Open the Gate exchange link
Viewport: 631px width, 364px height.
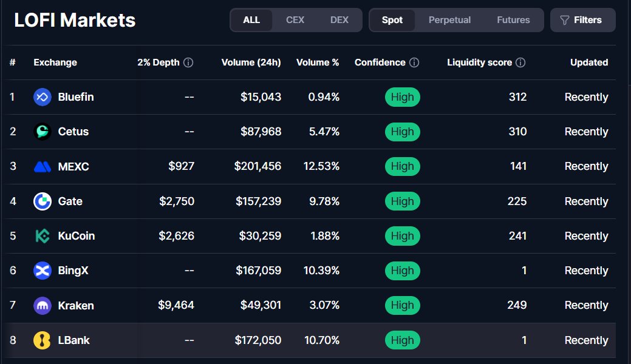click(70, 201)
